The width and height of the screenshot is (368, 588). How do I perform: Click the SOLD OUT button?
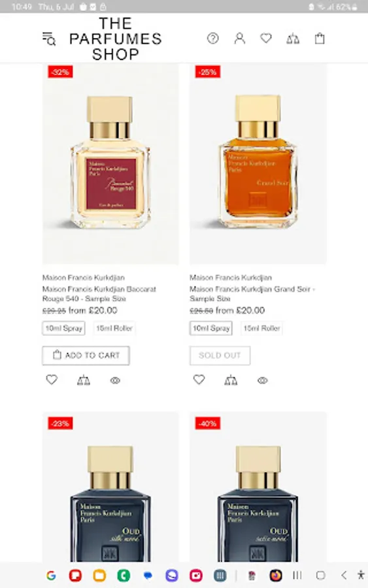pos(220,355)
